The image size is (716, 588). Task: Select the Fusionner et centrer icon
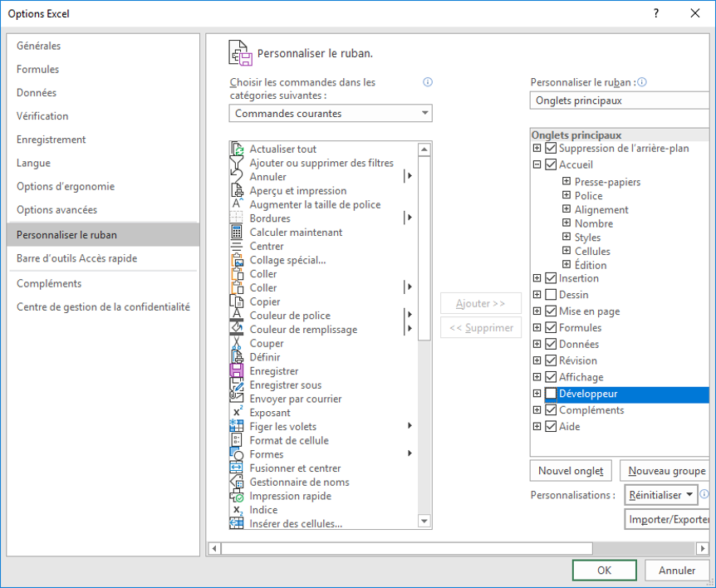point(237,468)
